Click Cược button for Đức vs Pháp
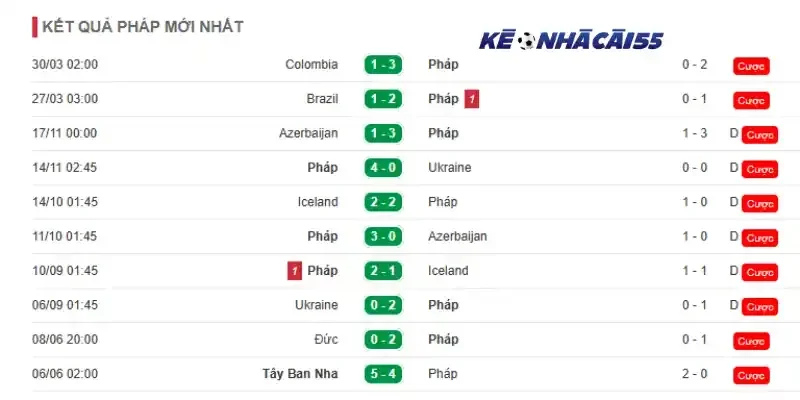The width and height of the screenshot is (800, 400). click(x=751, y=341)
